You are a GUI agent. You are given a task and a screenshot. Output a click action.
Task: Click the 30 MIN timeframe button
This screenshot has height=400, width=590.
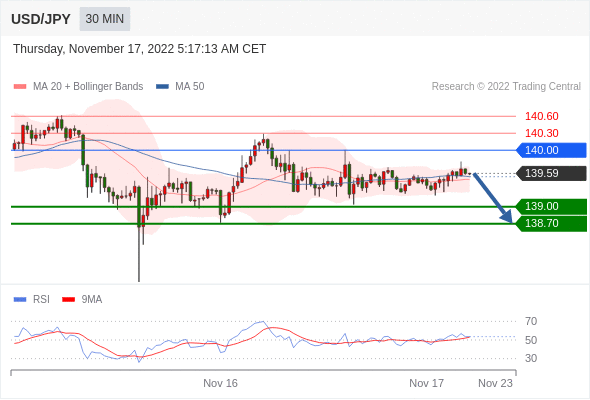point(105,19)
